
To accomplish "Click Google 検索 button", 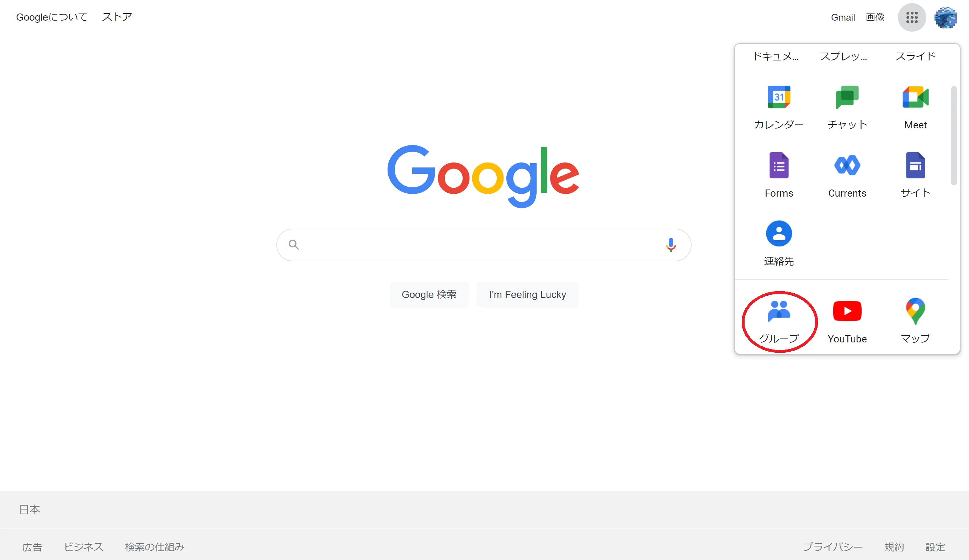I will [x=429, y=295].
